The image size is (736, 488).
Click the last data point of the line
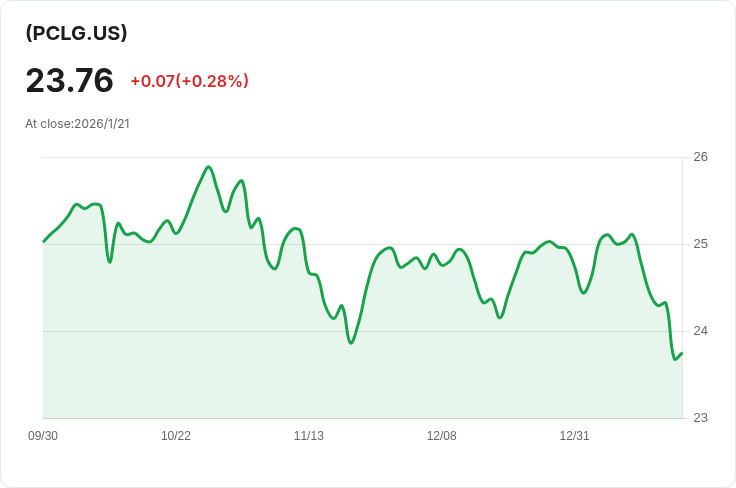(682, 353)
